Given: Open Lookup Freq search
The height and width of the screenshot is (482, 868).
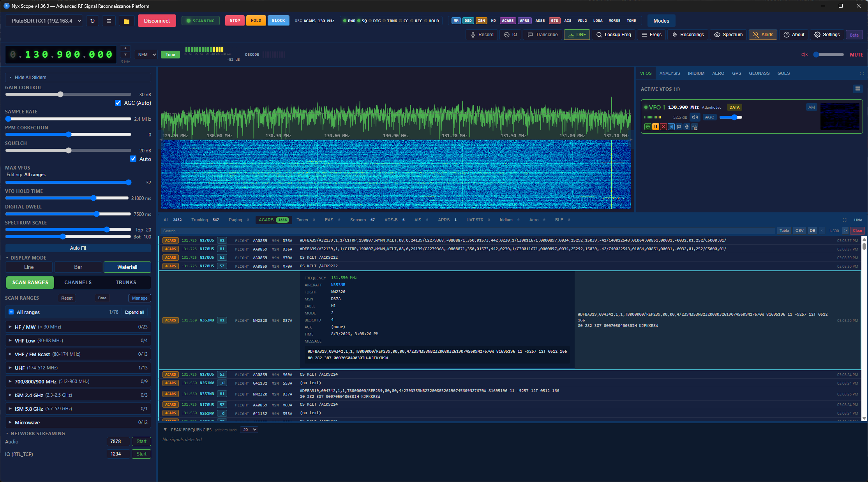Looking at the screenshot, I should (614, 35).
